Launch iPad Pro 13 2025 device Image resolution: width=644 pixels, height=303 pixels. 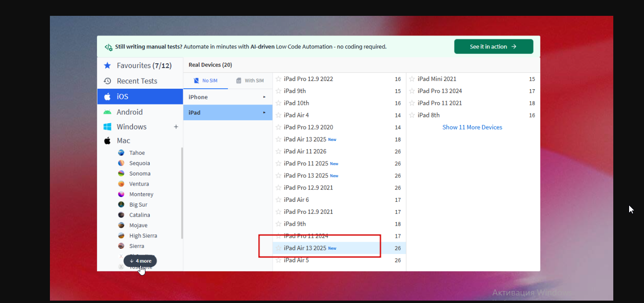[x=339, y=175]
